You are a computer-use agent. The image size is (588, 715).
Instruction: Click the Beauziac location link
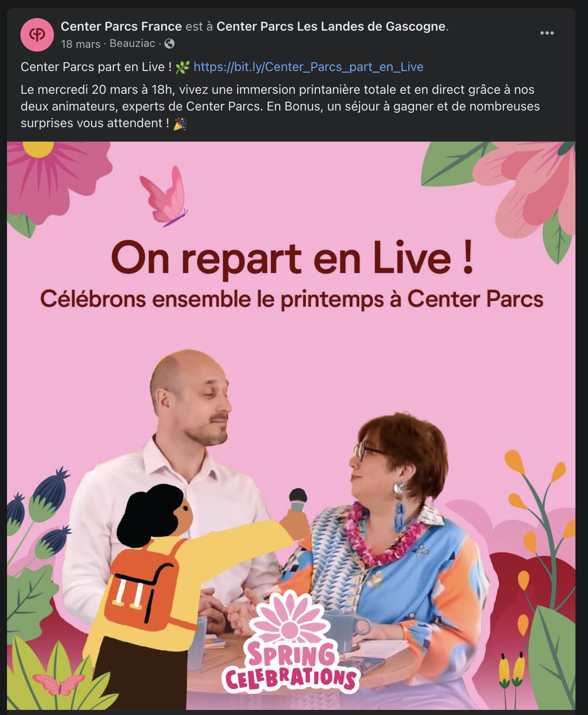(x=132, y=44)
